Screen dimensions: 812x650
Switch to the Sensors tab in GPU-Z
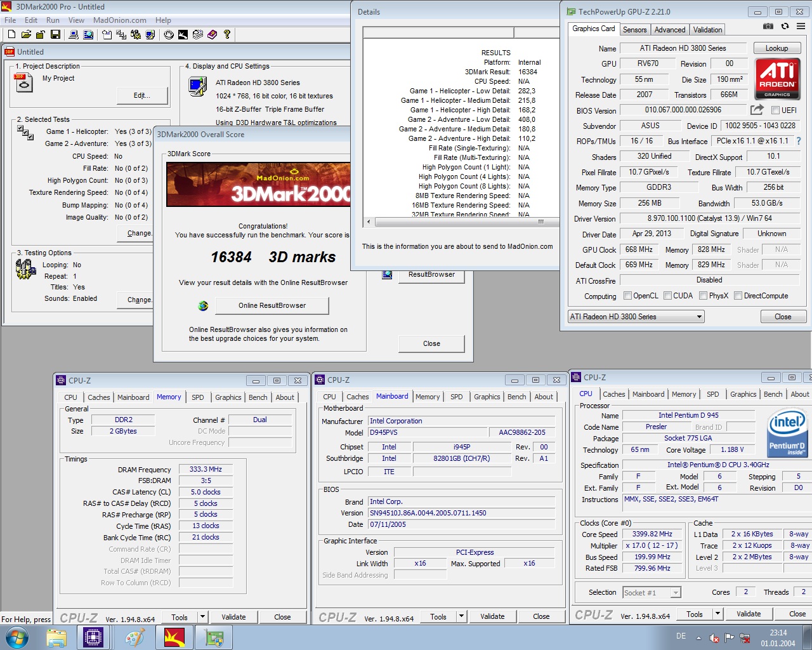634,30
